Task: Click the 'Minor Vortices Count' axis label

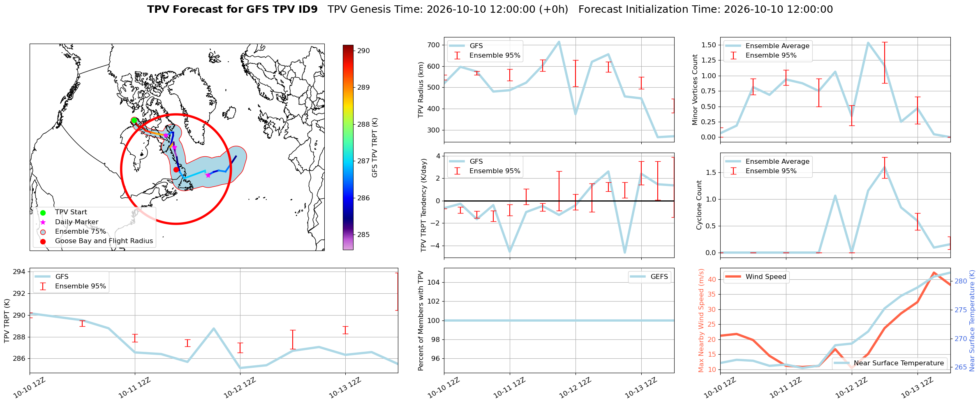Action: click(x=695, y=90)
